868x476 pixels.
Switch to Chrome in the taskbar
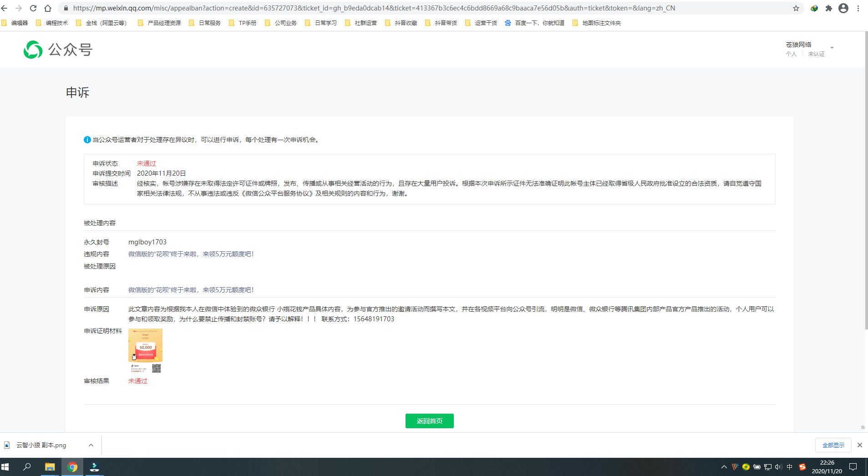click(x=72, y=467)
